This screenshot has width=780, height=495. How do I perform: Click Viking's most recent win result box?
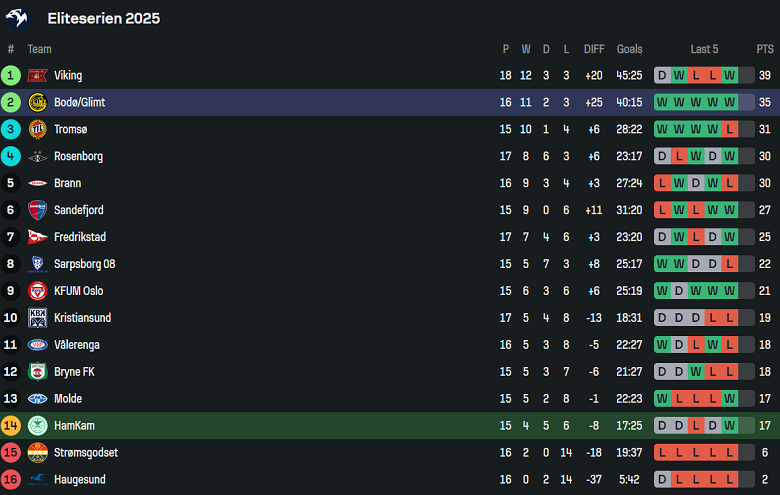tap(730, 75)
